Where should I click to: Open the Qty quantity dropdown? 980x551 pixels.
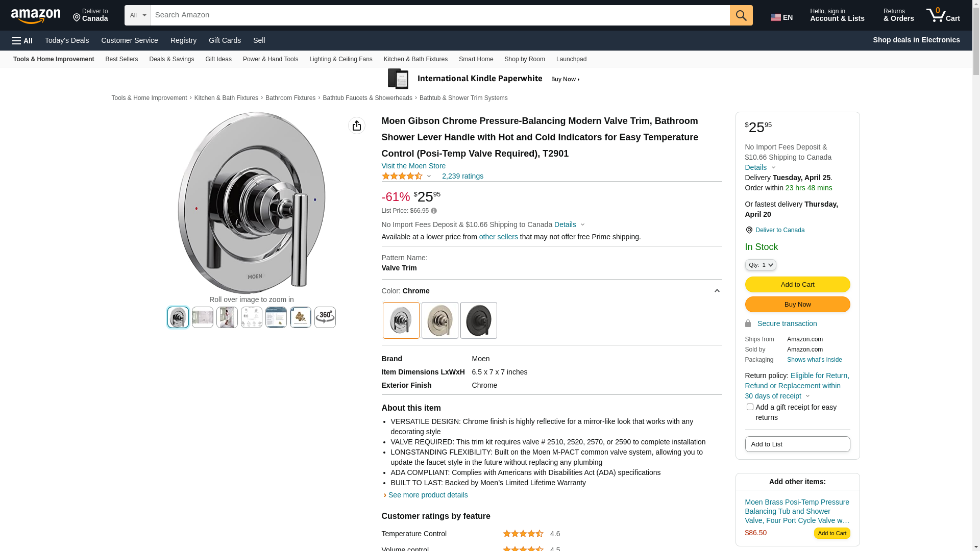click(761, 265)
